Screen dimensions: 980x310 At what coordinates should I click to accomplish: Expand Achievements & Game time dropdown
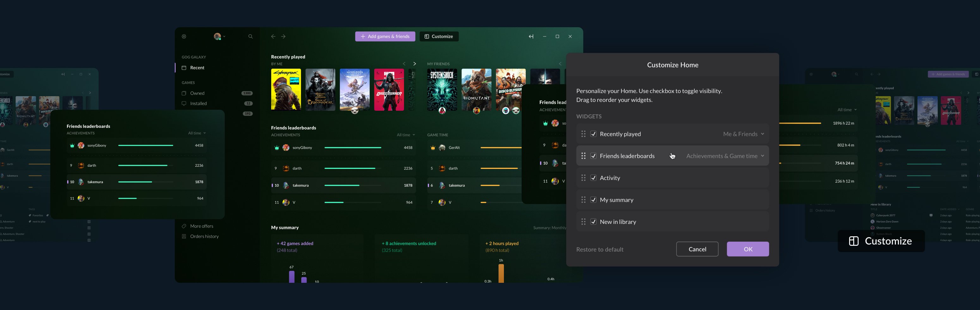[725, 156]
